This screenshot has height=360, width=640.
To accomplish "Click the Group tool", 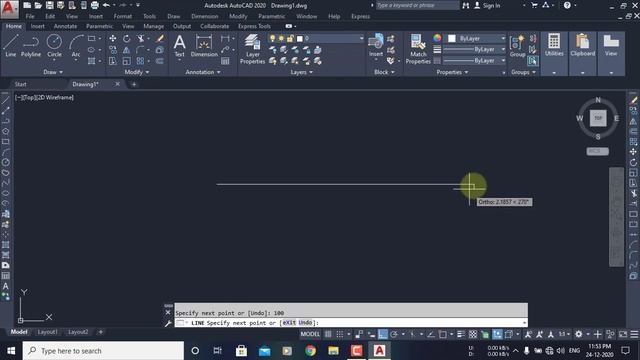I will (x=517, y=46).
